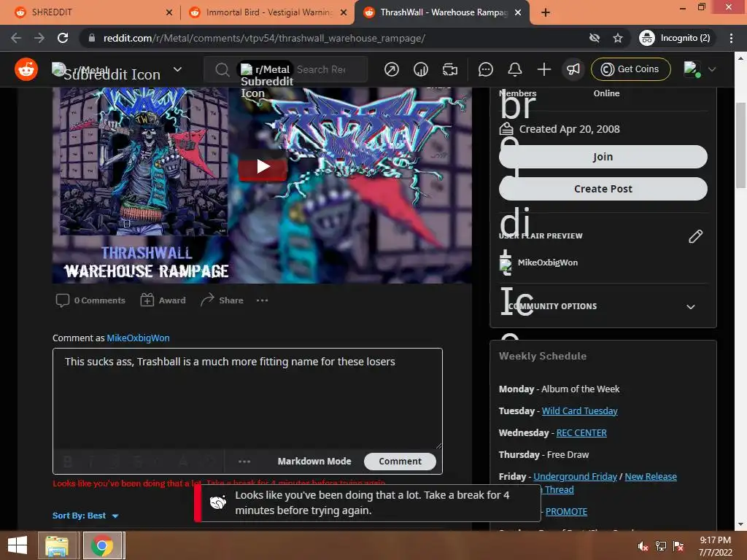The height and width of the screenshot is (560, 747).
Task: Open post overflow three-dots menu
Action: click(x=262, y=300)
